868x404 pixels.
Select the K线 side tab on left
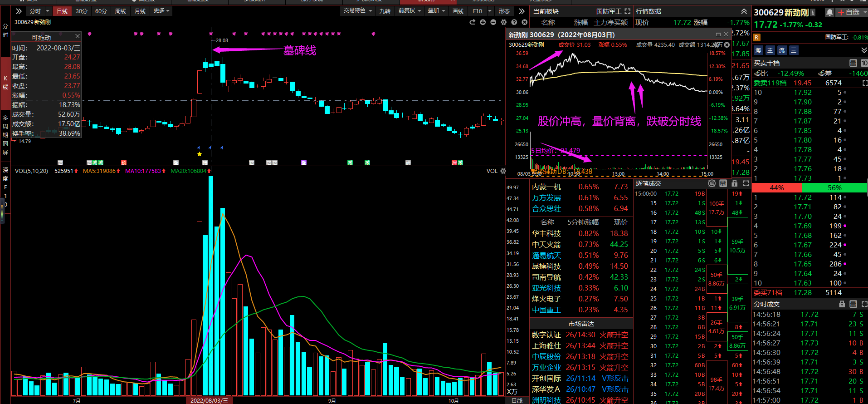pyautogui.click(x=5, y=83)
